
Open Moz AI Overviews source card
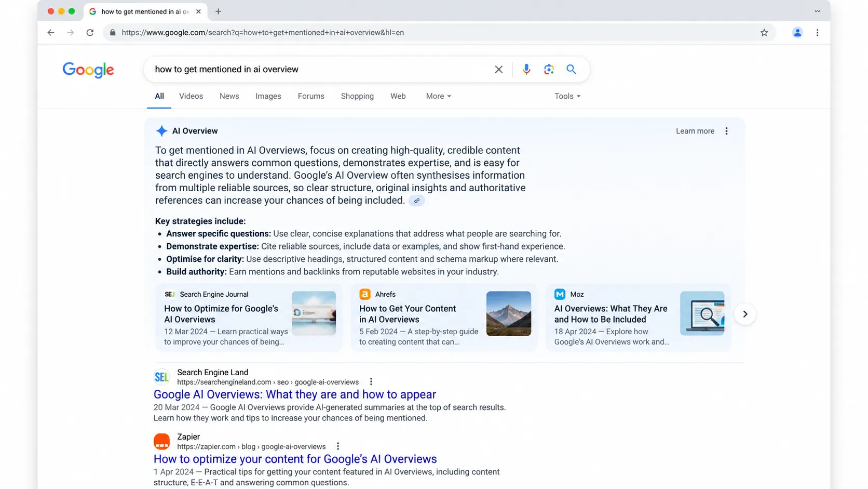pyautogui.click(x=639, y=318)
